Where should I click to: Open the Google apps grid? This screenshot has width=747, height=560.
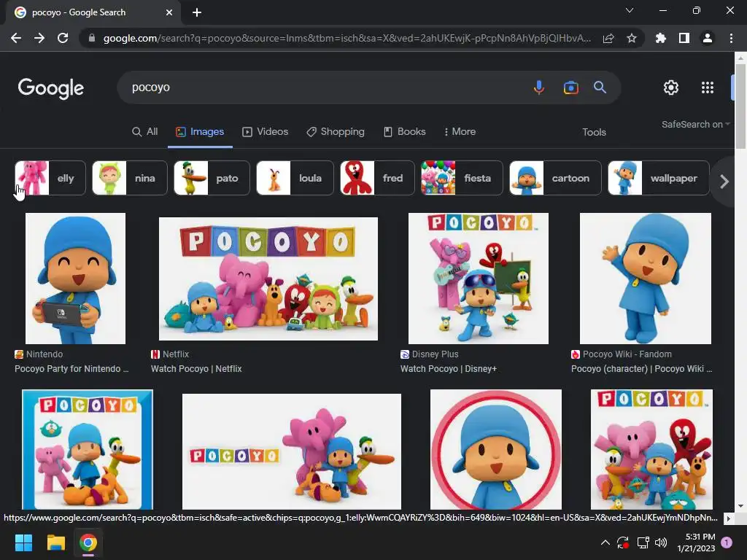[x=708, y=87]
